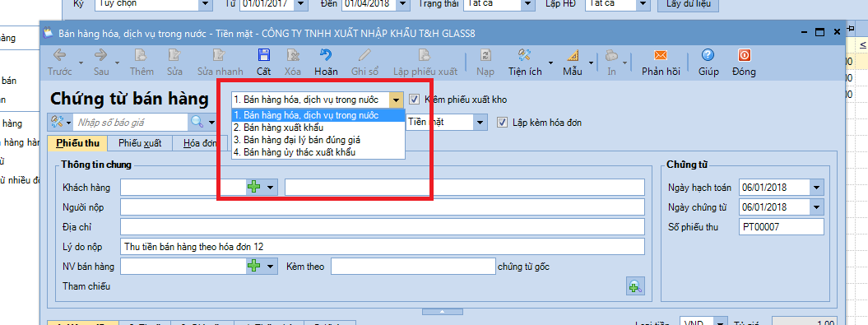Click the Mẫu template icon
868x325 pixels.
pyautogui.click(x=572, y=55)
